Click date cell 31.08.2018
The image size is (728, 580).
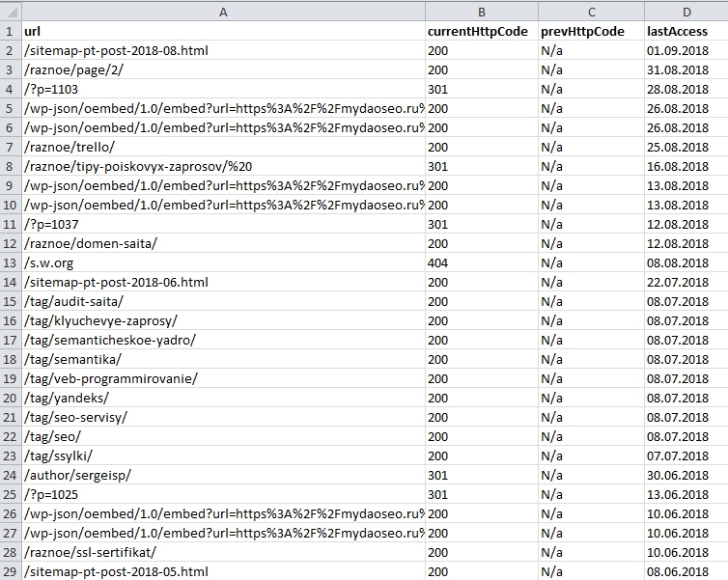click(x=686, y=70)
